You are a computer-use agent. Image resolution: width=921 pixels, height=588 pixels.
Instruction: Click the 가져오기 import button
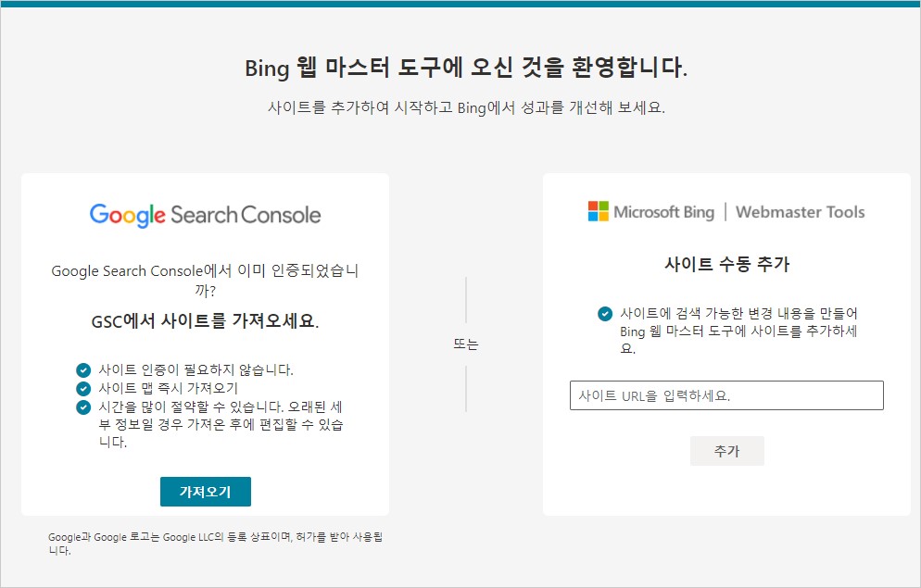pyautogui.click(x=206, y=491)
